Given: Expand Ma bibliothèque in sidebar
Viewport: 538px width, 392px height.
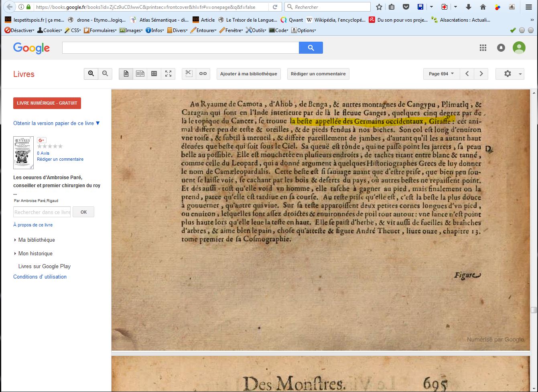Looking at the screenshot, I should point(36,240).
